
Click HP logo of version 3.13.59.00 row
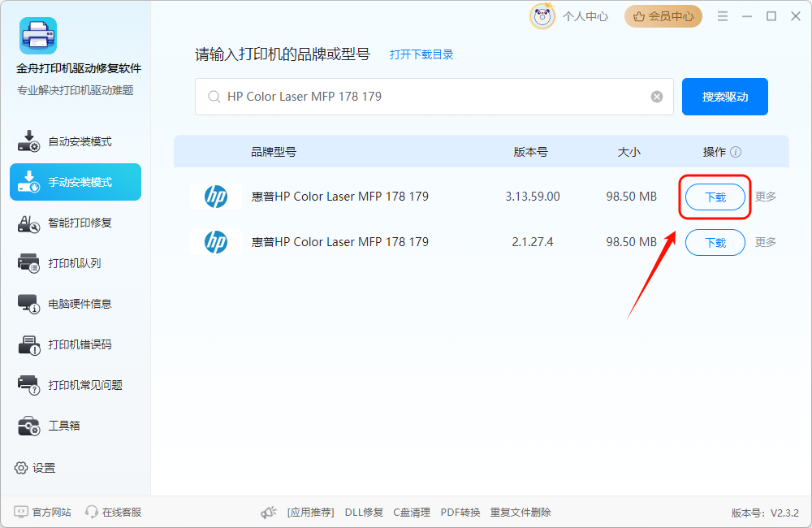pyautogui.click(x=216, y=197)
